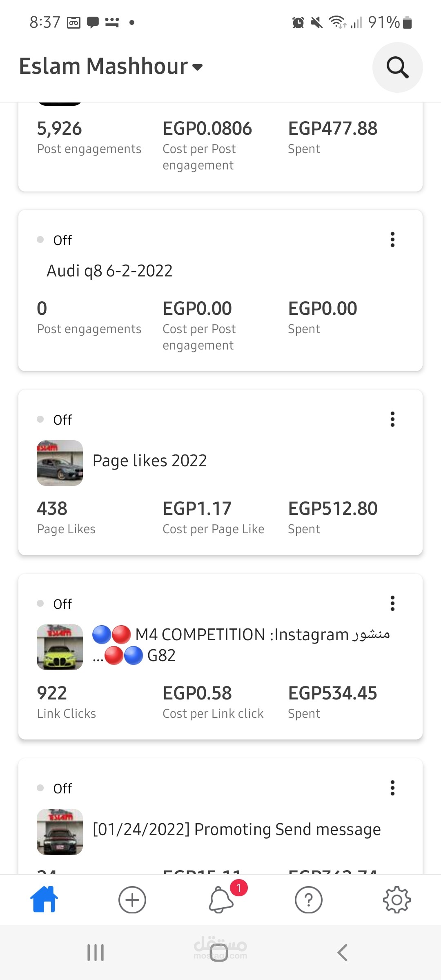Toggle the Off status of Audi q8 campaign
Image resolution: width=441 pixels, height=980 pixels.
(x=55, y=240)
